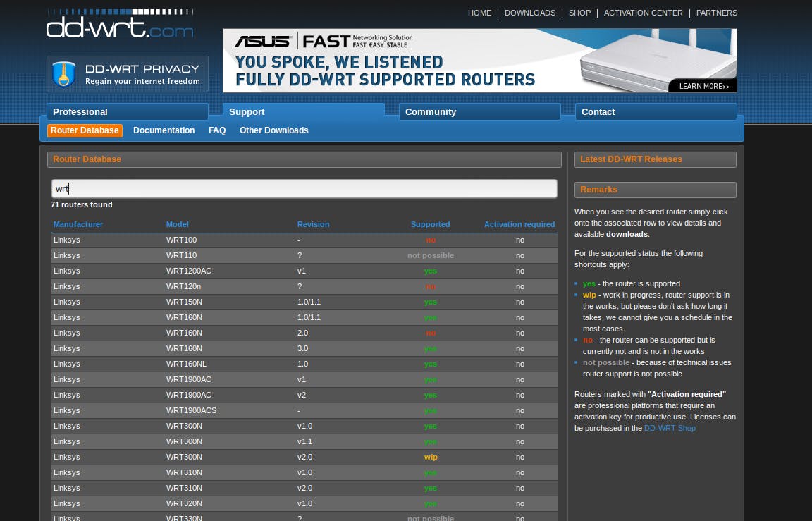Click the ASUS router advertisement banner
The height and width of the screenshot is (521, 812).
[451, 61]
